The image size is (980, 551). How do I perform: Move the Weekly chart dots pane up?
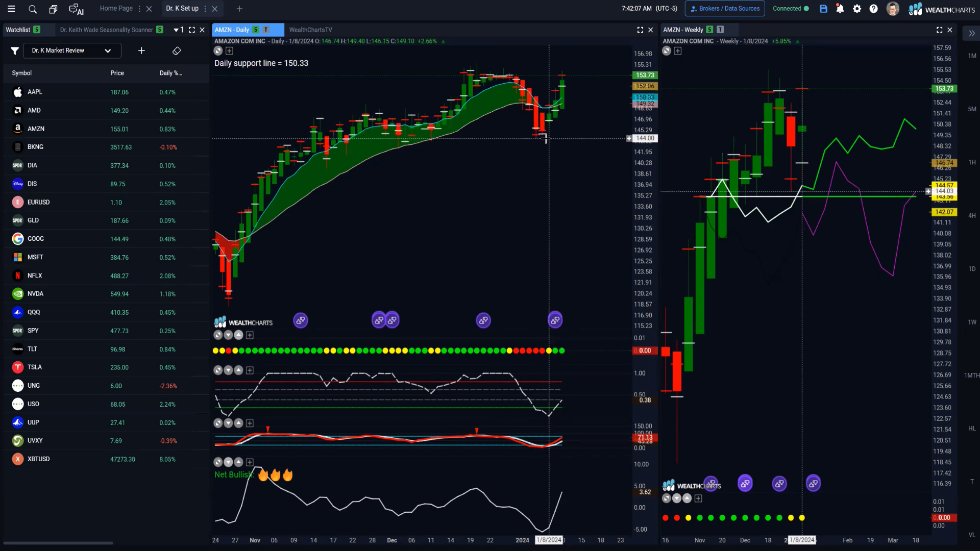[x=687, y=498]
